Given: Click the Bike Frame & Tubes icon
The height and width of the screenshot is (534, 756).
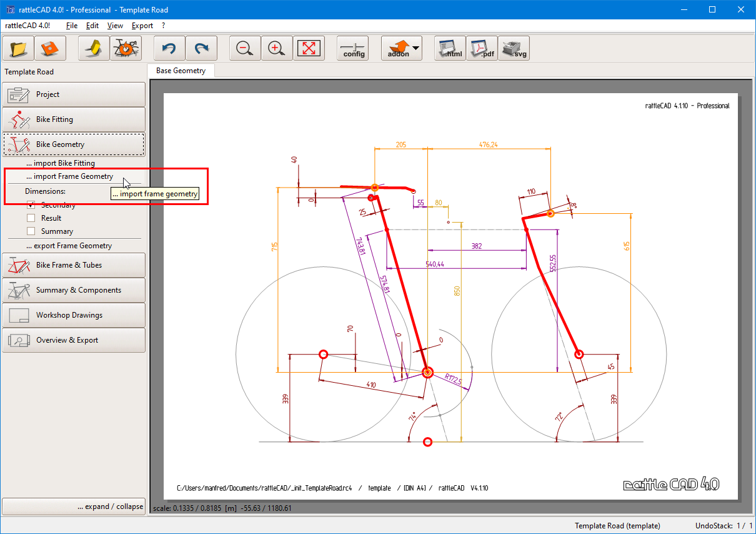Looking at the screenshot, I should point(19,265).
